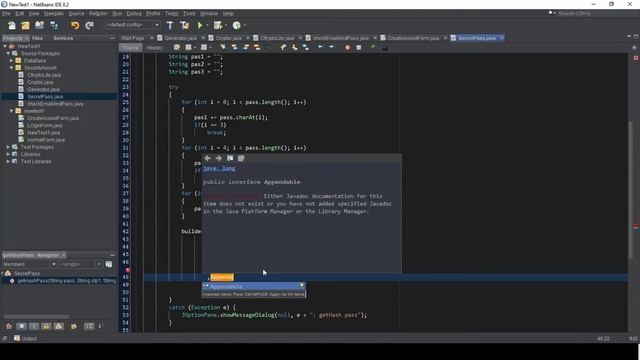Open the Start Page editor tab
This screenshot has height=360, width=640.
pos(132,38)
